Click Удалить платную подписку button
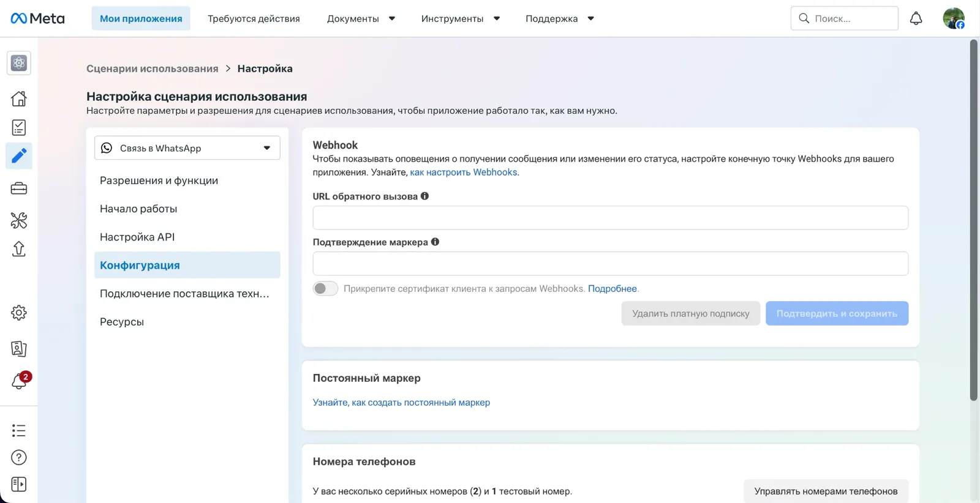The image size is (980, 503). (691, 313)
